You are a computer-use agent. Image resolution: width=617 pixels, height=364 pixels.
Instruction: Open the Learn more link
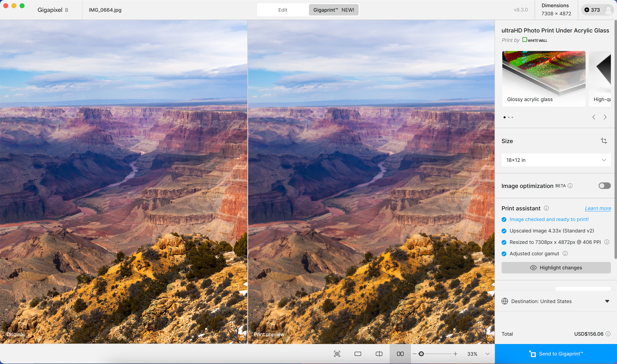pos(598,208)
